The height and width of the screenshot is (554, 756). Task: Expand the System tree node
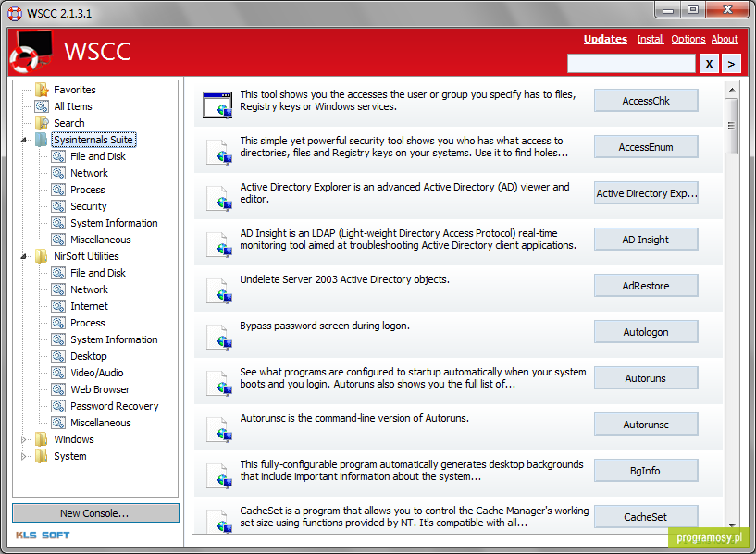point(24,456)
